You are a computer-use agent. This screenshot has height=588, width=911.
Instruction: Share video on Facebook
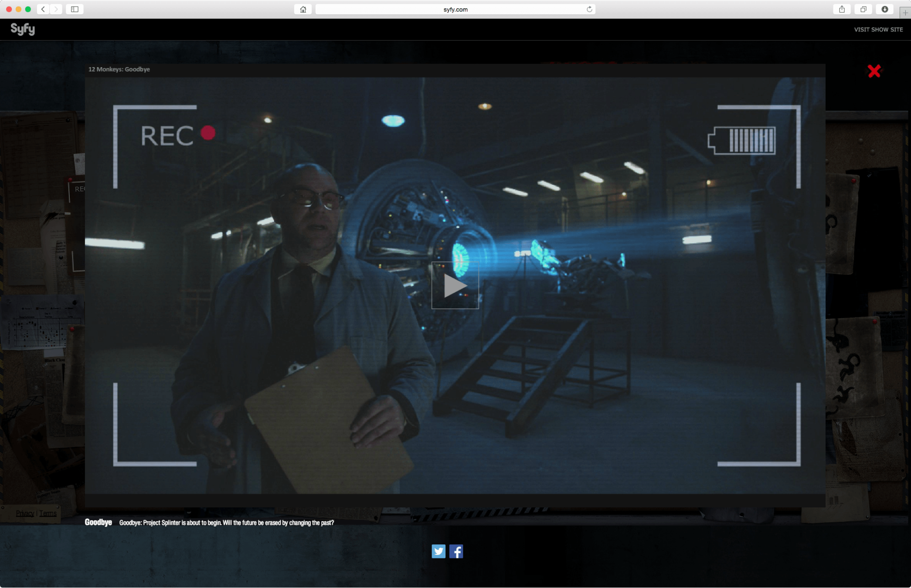456,551
